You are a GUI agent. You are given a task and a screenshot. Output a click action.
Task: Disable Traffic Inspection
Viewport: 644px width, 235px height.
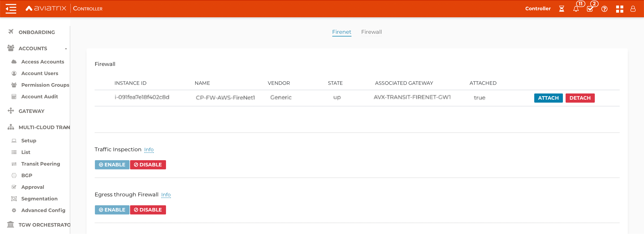[x=148, y=165]
